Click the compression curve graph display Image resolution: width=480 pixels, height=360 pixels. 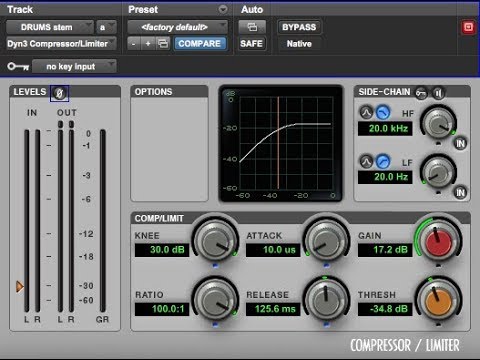[x=281, y=143]
